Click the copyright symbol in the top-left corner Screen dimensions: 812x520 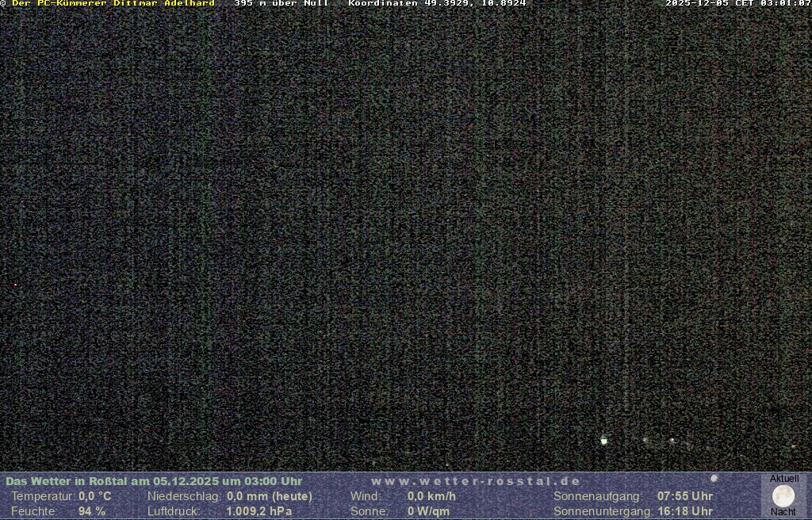click(x=3, y=3)
